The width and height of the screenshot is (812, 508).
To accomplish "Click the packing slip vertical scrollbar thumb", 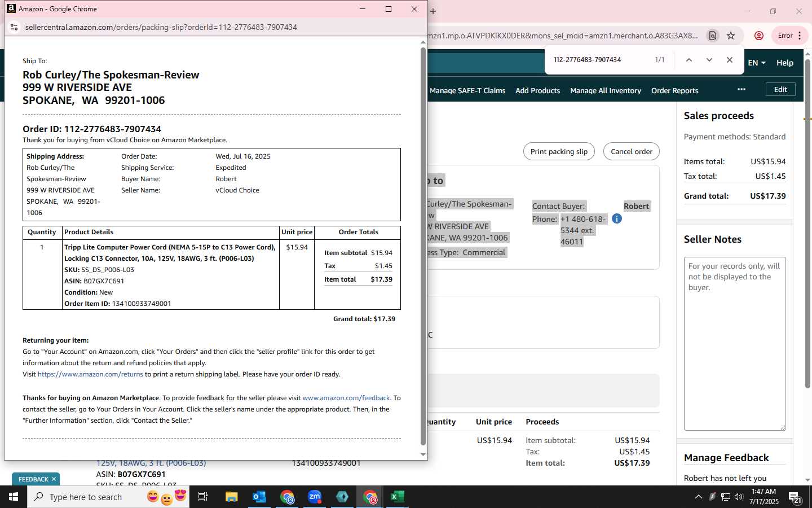I will (423, 246).
